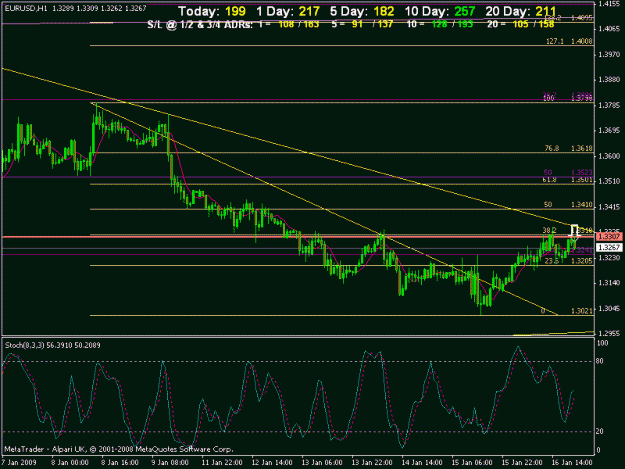The image size is (625, 469).
Task: Click the 1.3140 price axis label
Action: coord(609,283)
